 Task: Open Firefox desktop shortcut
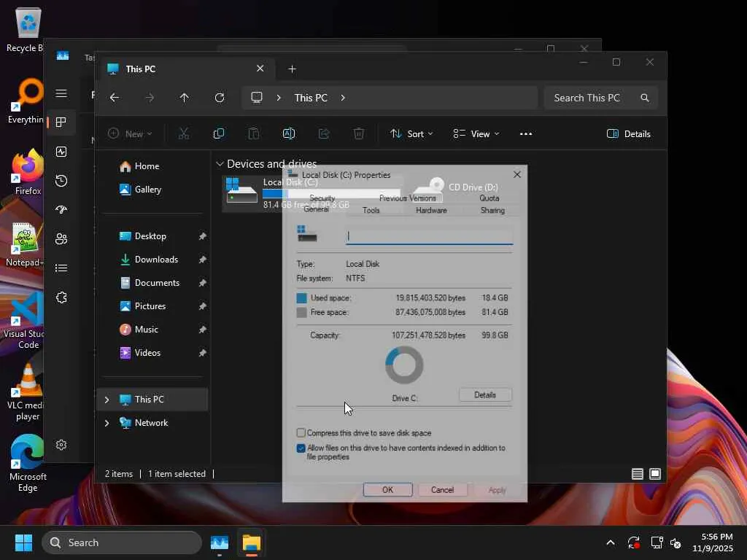point(28,172)
